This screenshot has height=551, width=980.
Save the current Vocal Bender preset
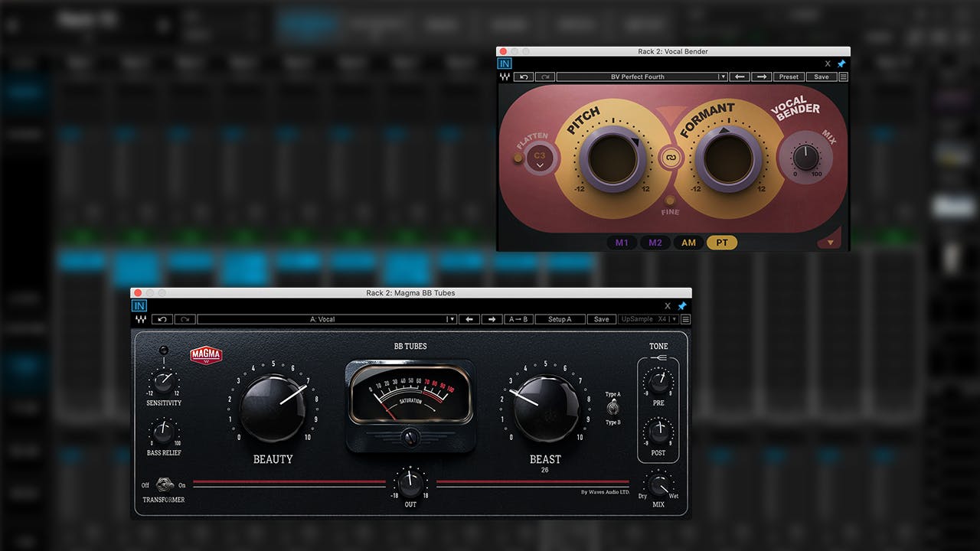pyautogui.click(x=820, y=77)
